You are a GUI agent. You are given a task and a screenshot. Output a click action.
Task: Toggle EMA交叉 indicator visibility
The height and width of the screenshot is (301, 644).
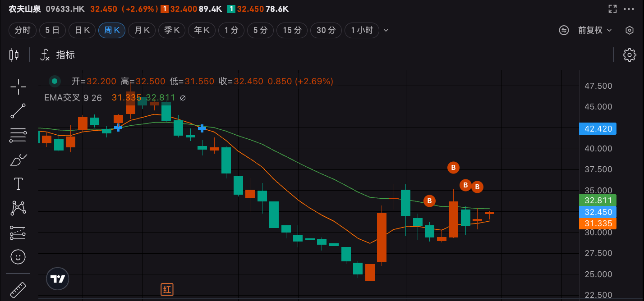(183, 97)
